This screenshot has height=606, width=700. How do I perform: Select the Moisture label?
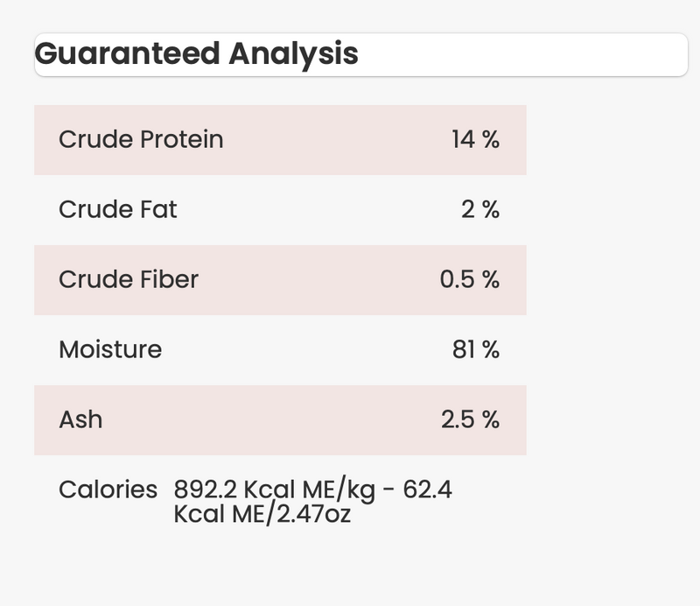tap(110, 349)
